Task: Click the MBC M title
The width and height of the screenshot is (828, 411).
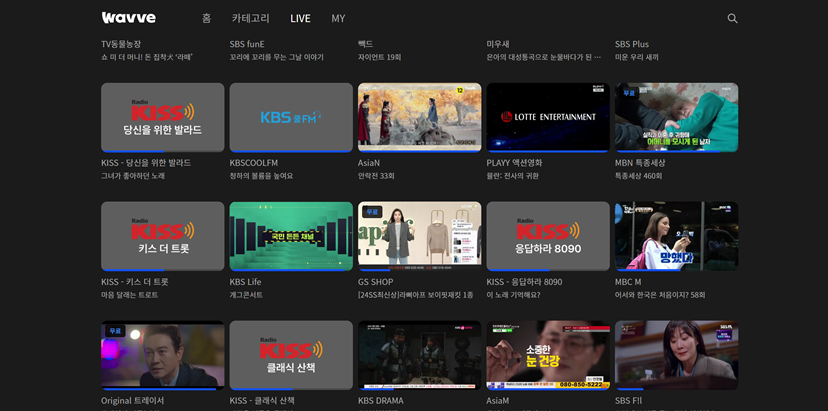Action: pyautogui.click(x=628, y=282)
